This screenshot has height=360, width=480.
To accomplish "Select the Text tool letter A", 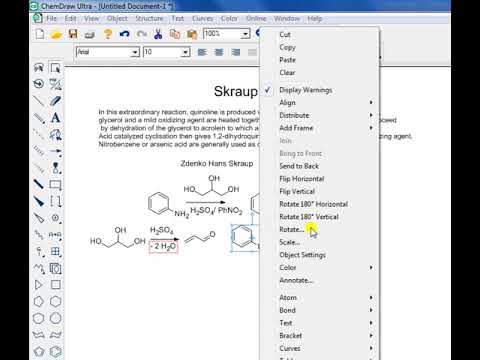I will tap(55, 117).
